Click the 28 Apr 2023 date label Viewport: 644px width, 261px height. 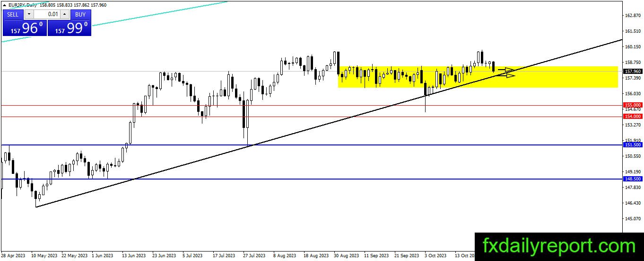point(14,256)
